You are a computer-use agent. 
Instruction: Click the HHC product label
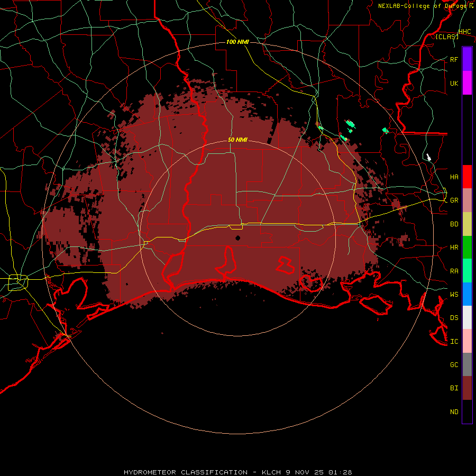pos(464,32)
